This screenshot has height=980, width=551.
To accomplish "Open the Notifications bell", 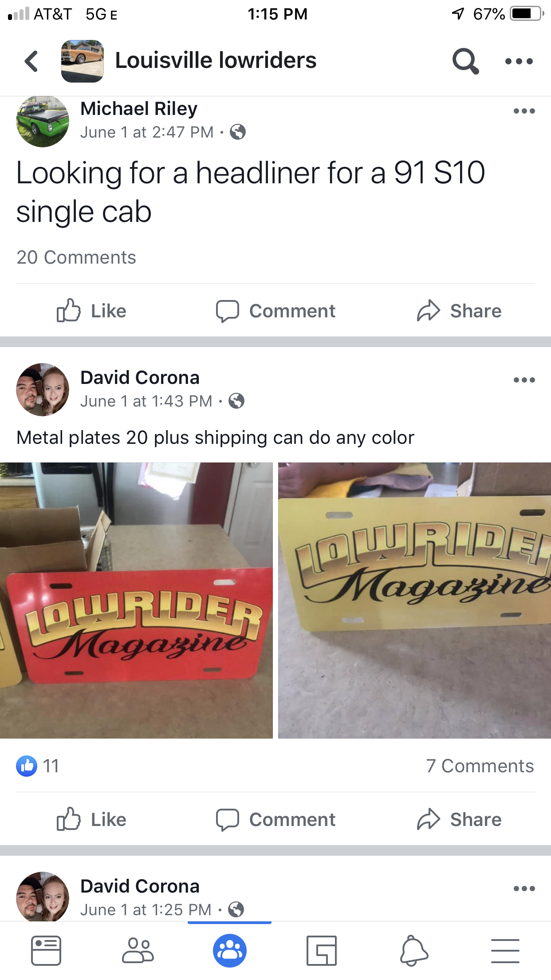I will coord(414,951).
